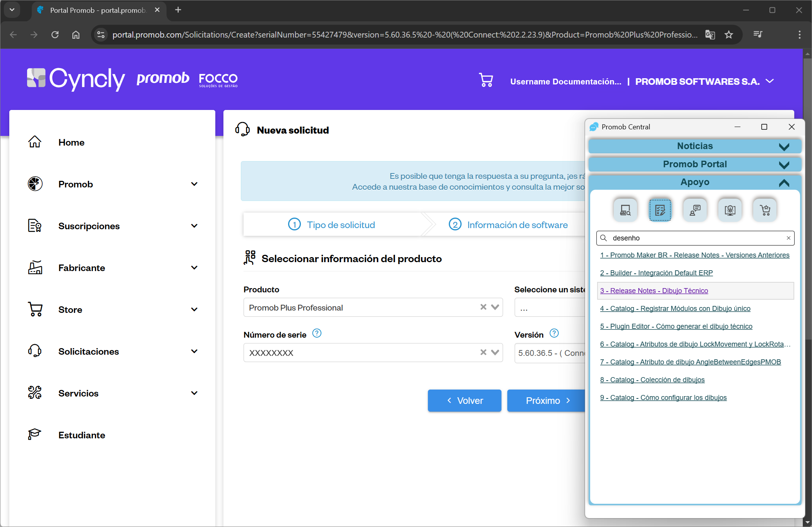Go to Tipo de solicitud step
Screen dimensions: 812x527
tap(332, 225)
